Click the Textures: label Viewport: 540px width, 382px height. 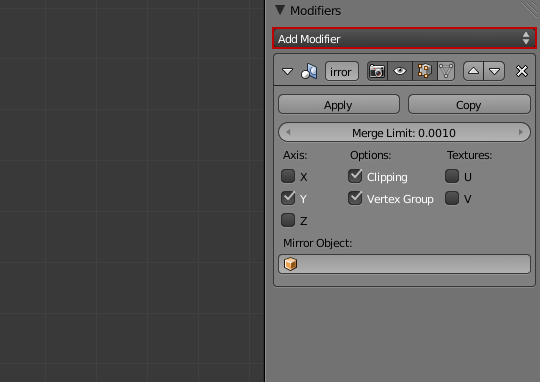pyautogui.click(x=469, y=155)
